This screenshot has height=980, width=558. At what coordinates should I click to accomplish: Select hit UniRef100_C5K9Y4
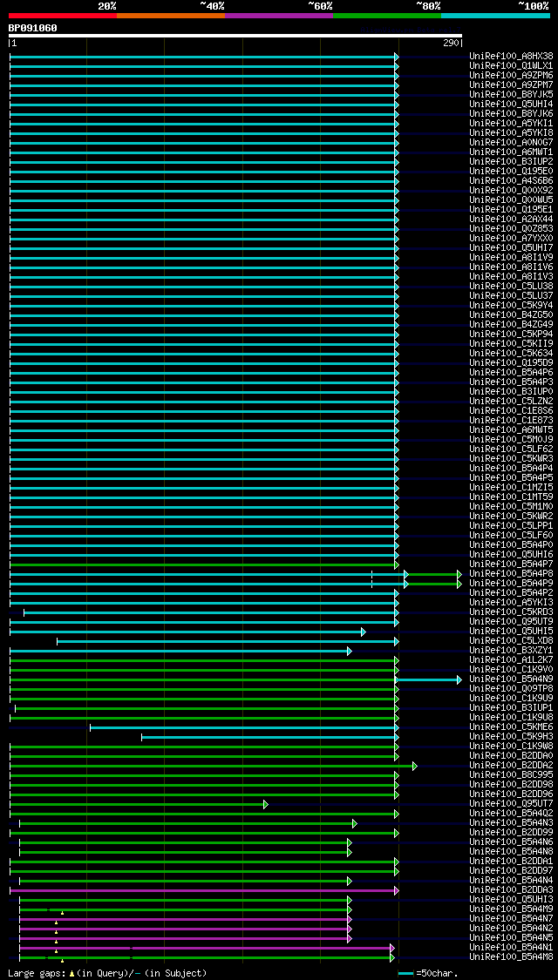click(511, 305)
